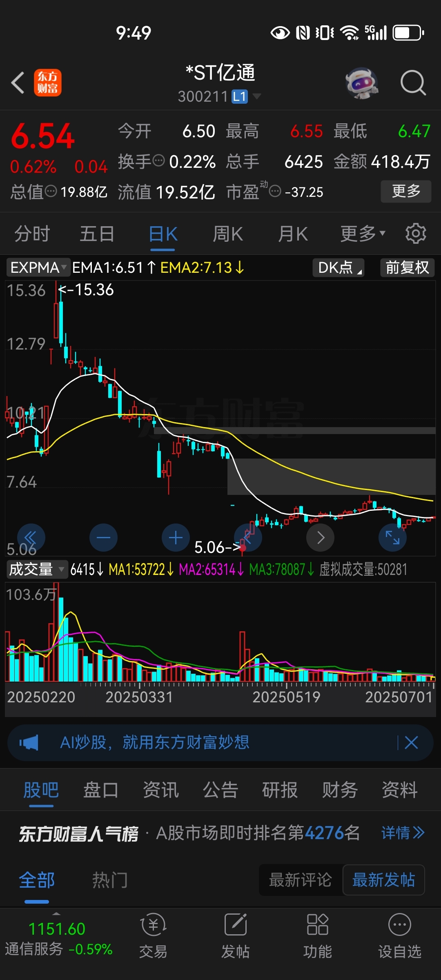Viewport: 441px width, 980px height.
Task: Tap the AI炒股，就用东方财富妙想 banner text
Action: (x=155, y=742)
